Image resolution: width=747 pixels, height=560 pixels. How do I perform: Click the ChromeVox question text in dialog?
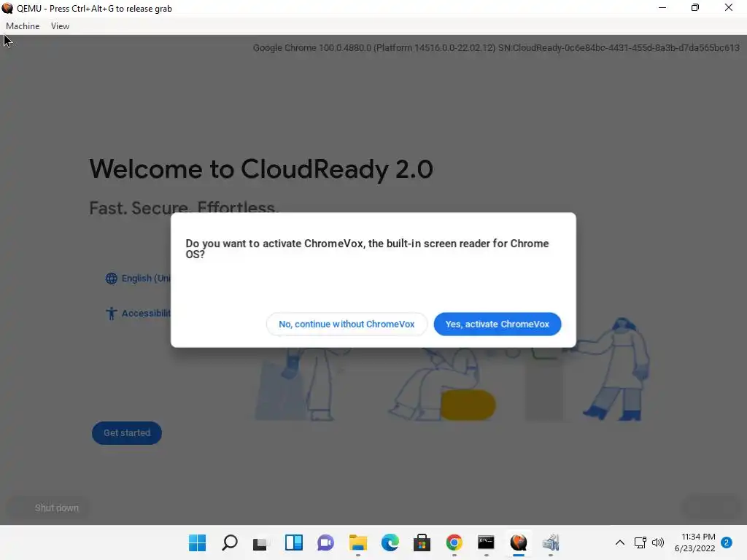point(367,249)
